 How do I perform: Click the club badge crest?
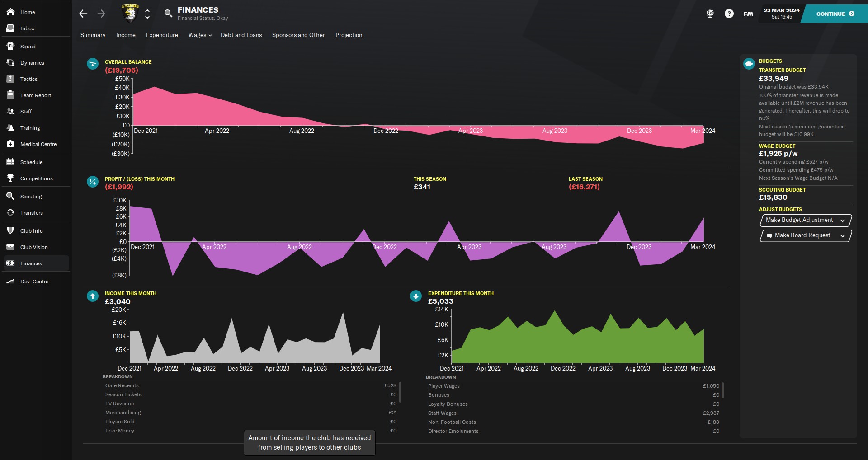tap(130, 14)
